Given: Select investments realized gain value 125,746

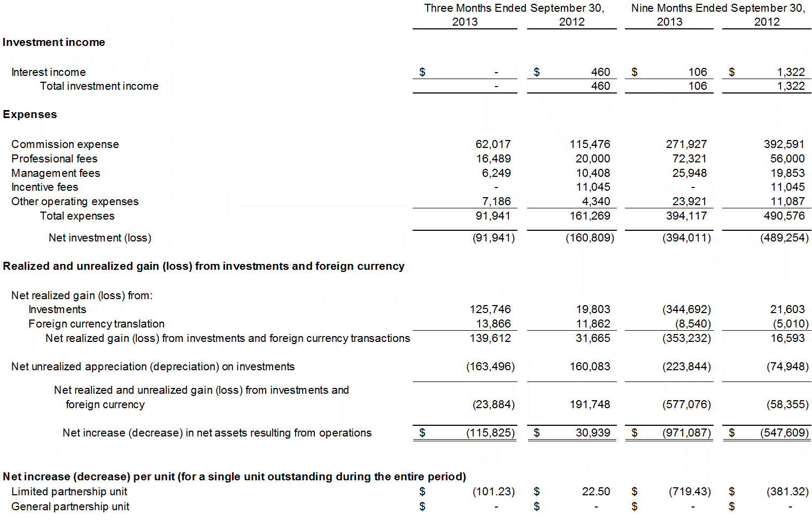Looking at the screenshot, I should 490,309.
